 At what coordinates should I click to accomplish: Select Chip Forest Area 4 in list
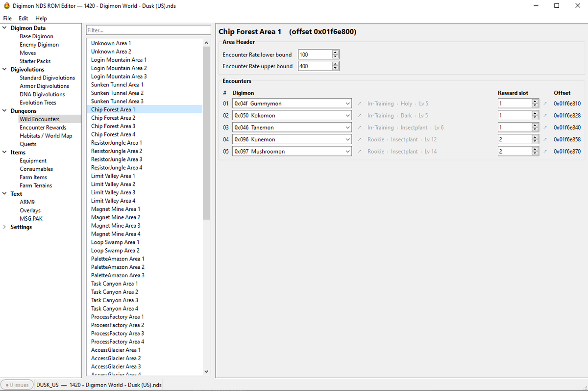point(145,134)
